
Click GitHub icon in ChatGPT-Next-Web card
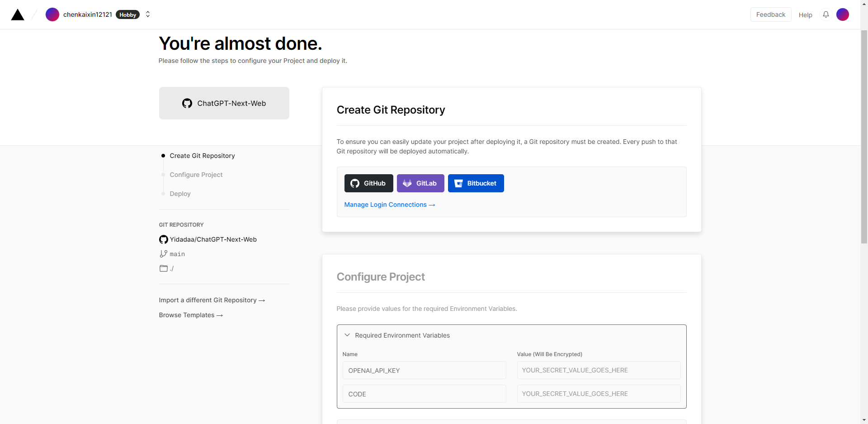tap(187, 103)
